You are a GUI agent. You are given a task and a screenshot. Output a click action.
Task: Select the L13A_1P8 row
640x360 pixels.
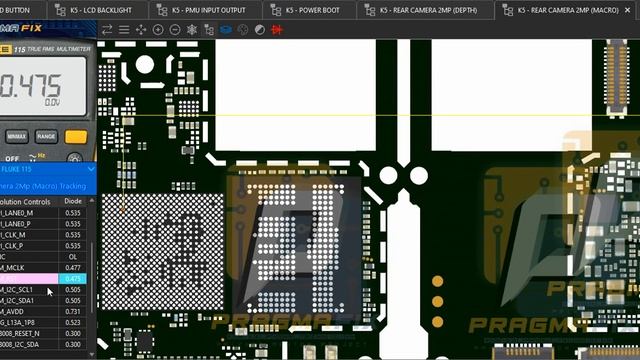pos(43,322)
